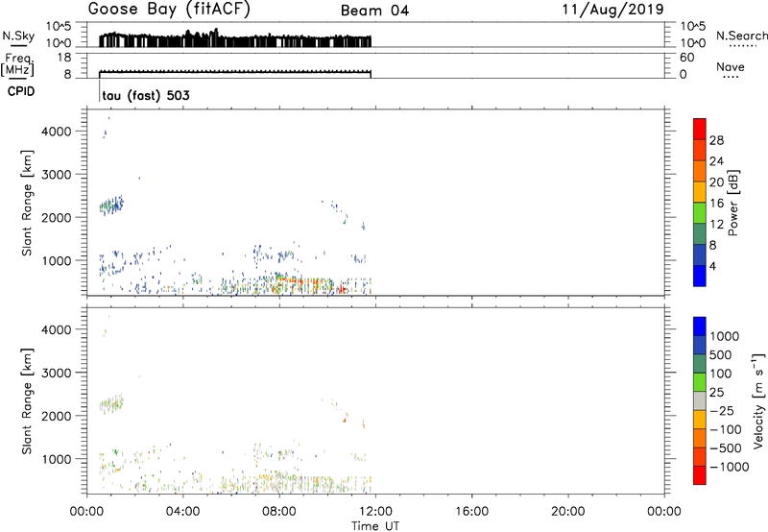Select the "60" tick on the Nave axis
Viewport: 768px width, 532px height.
tap(687, 58)
